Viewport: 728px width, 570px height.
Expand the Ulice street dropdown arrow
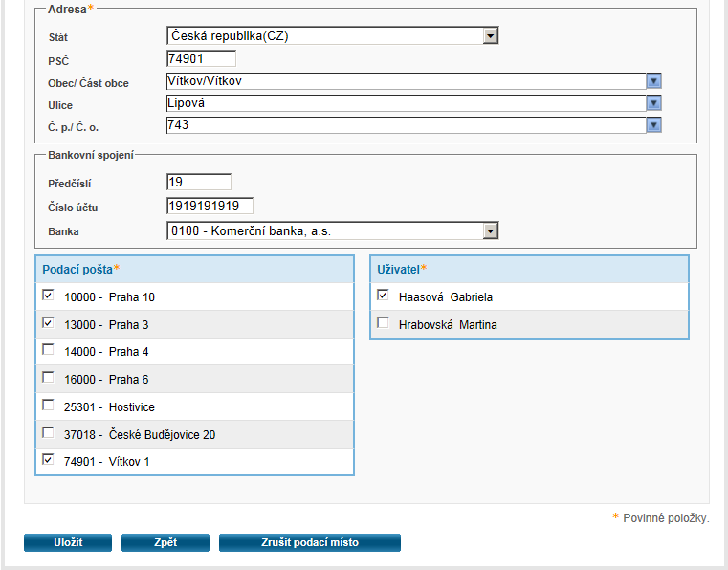tap(653, 103)
